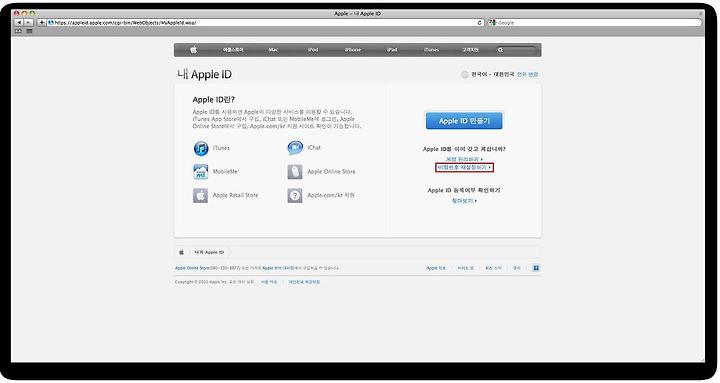Click the globe icon beside the language text
Screen dimensions: 720x383
click(x=465, y=74)
